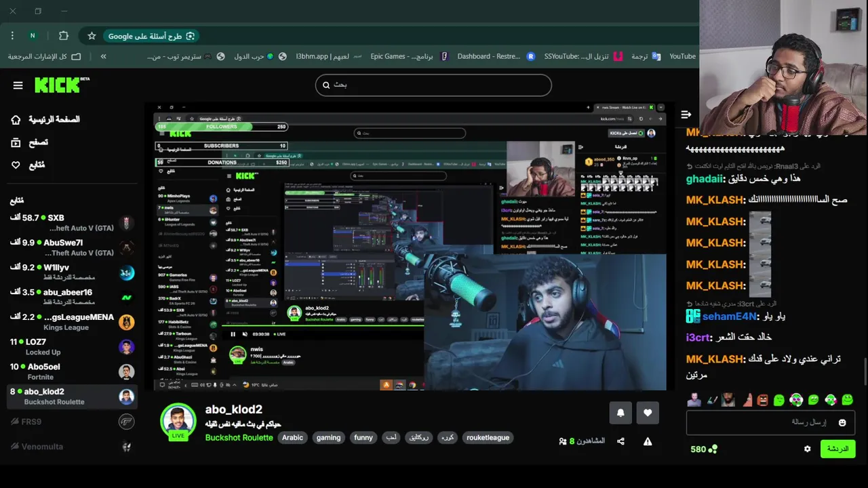Open the Kick hamburger menu
This screenshot has height=488, width=868.
(x=18, y=85)
